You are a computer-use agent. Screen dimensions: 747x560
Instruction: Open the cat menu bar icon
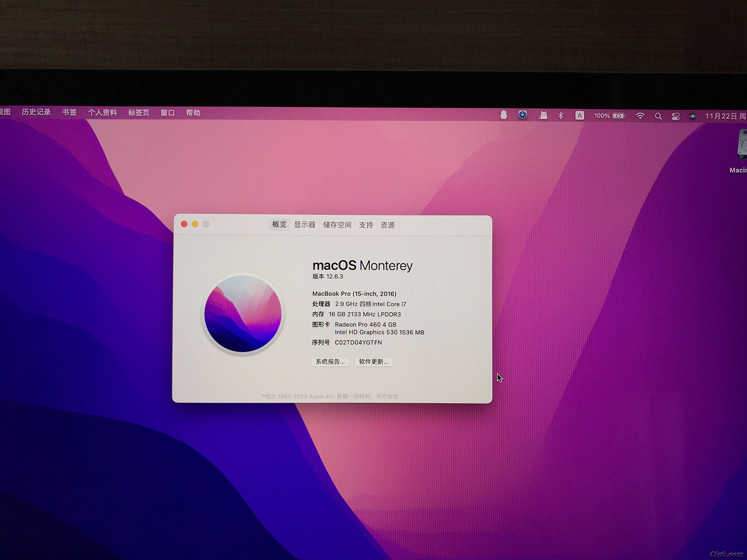click(543, 116)
